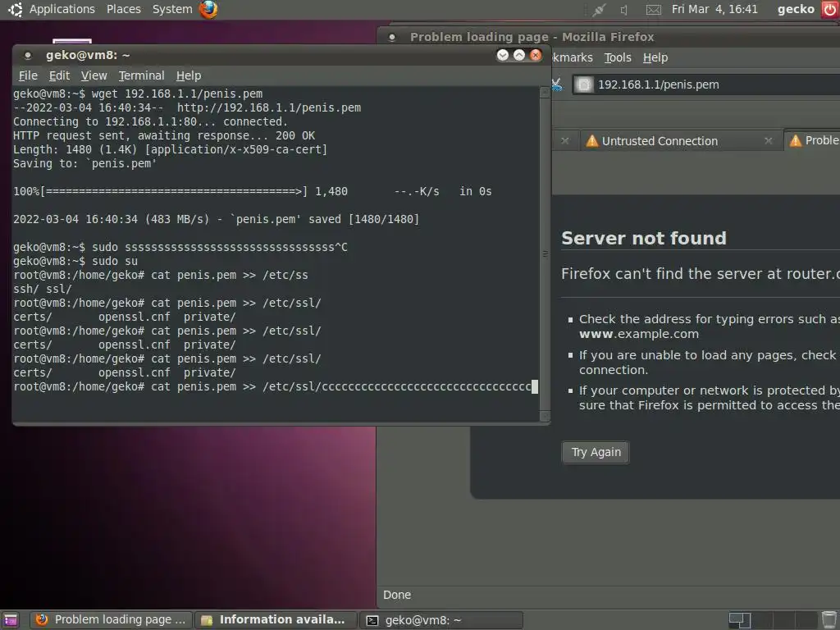Open the mail envelope indicator
Viewport: 840px width, 630px height.
pos(653,10)
